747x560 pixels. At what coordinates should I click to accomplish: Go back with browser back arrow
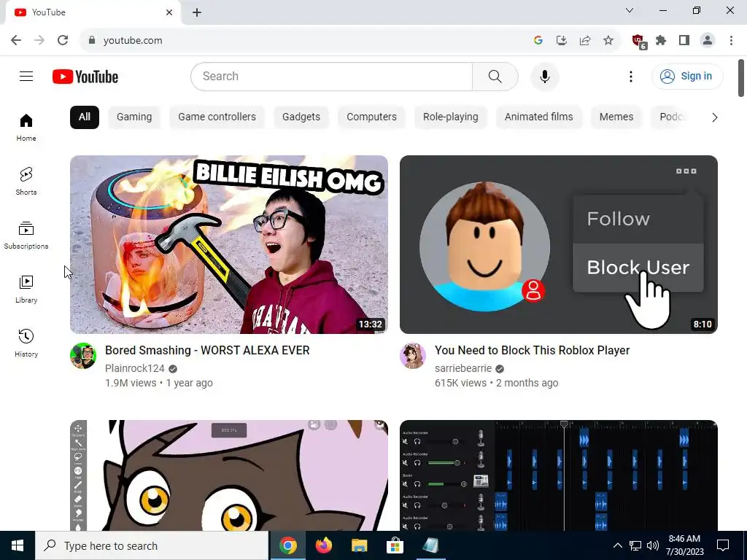[x=16, y=40]
